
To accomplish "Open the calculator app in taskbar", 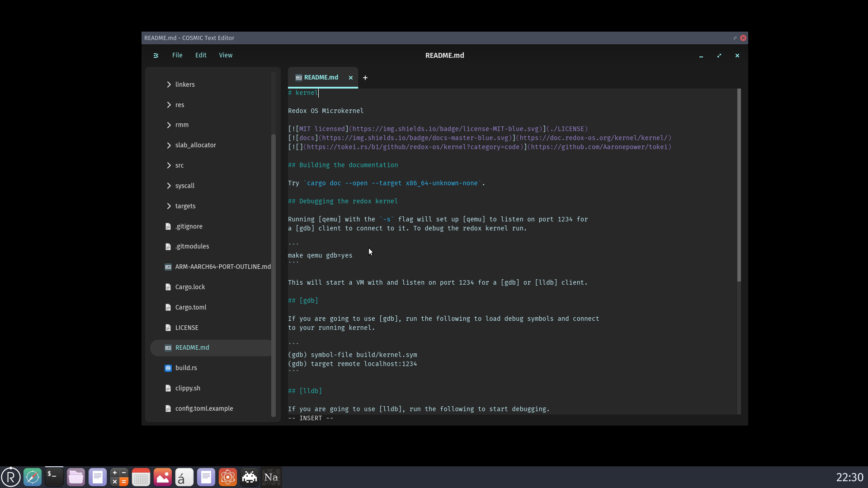I will (x=119, y=477).
